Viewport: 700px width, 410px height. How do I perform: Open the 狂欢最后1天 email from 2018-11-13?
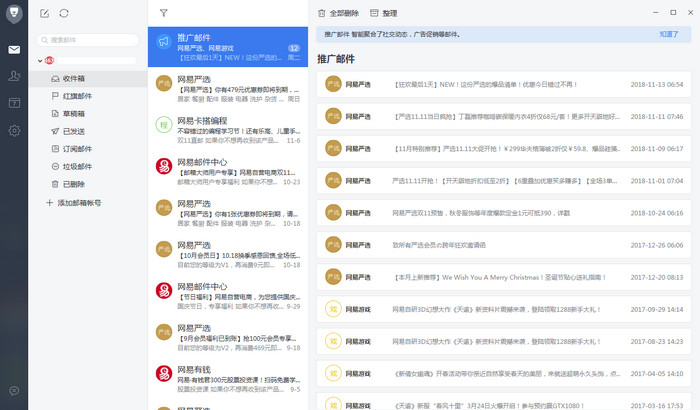click(x=504, y=84)
